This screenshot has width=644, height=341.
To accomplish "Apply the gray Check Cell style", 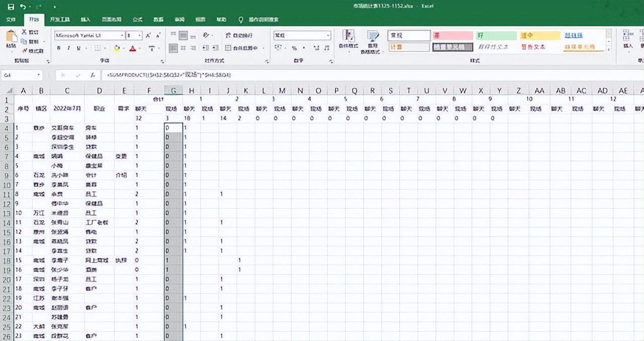I will 452,47.
